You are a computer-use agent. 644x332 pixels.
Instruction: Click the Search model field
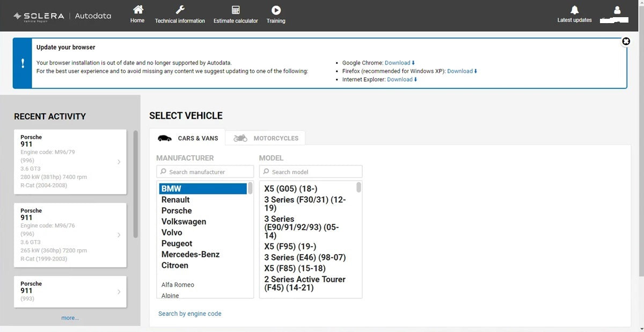(x=311, y=172)
